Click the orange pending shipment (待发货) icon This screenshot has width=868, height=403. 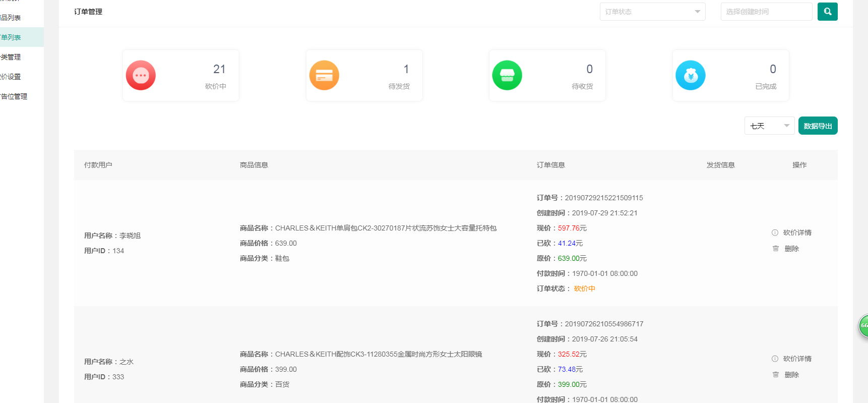(x=324, y=76)
